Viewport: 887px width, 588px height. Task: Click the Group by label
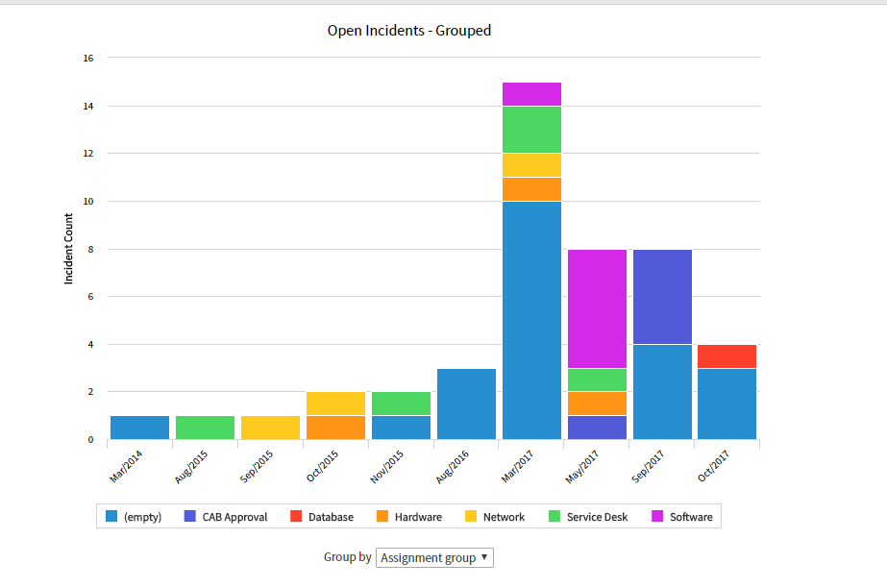(x=348, y=557)
